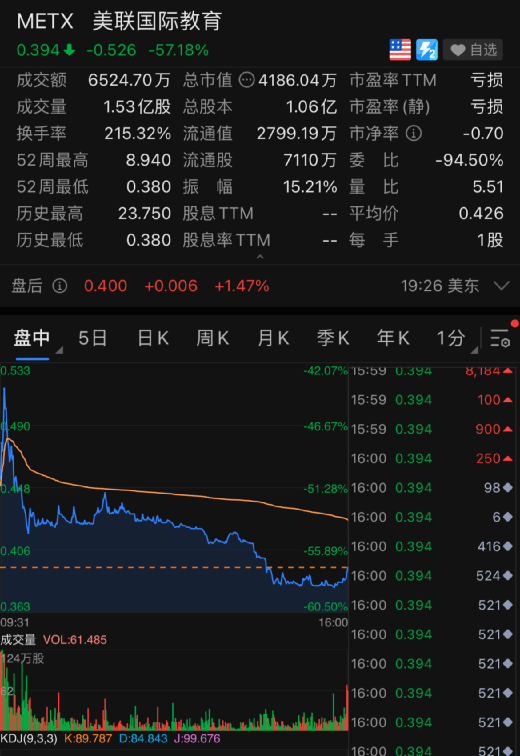This screenshot has height=756, width=520.
Task: Tap the 成交量 VOL:61.485 indicator label
Action: 53,640
